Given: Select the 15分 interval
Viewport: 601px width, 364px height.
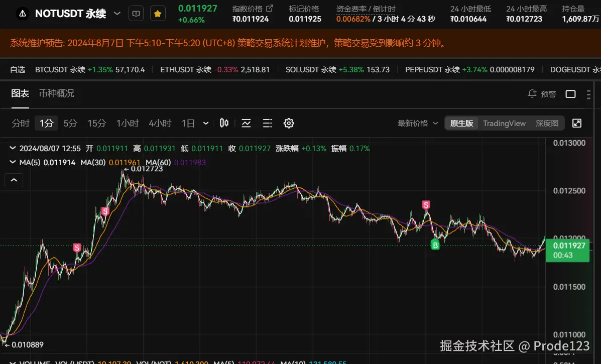Looking at the screenshot, I should pos(96,124).
